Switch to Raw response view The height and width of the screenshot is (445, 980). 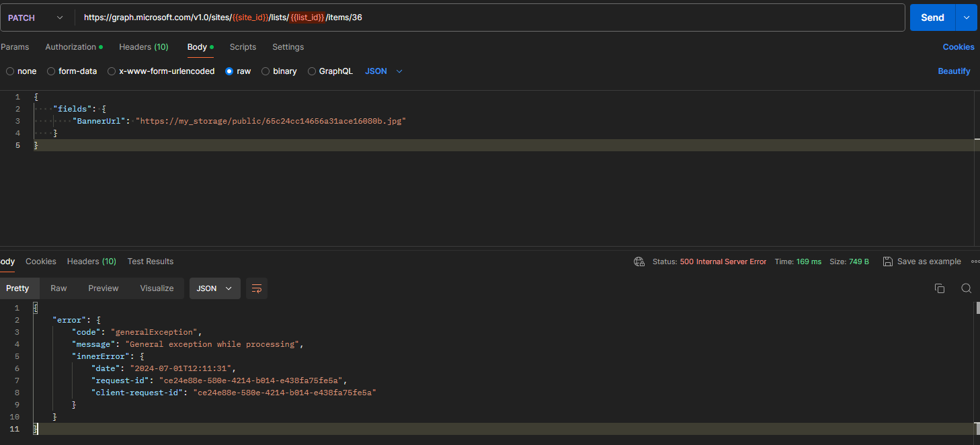(x=58, y=288)
